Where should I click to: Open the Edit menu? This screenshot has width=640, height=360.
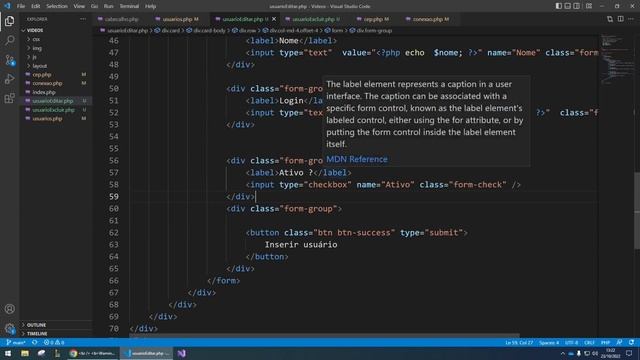(36, 6)
